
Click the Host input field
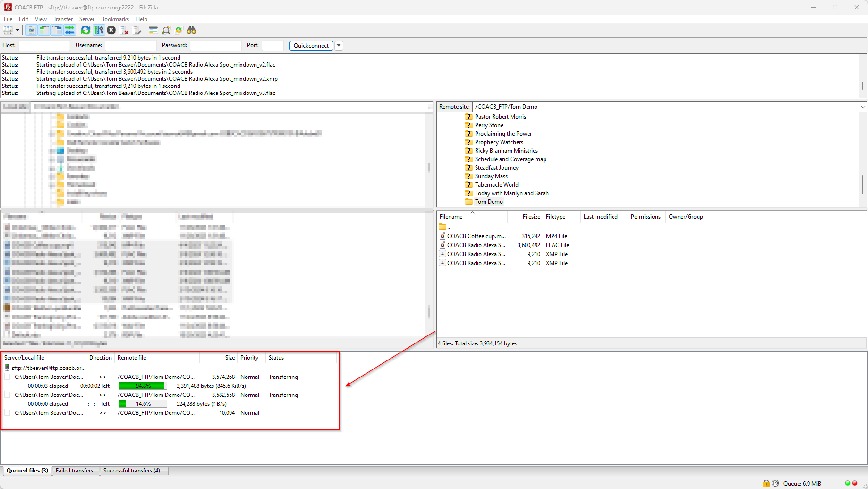(x=44, y=46)
